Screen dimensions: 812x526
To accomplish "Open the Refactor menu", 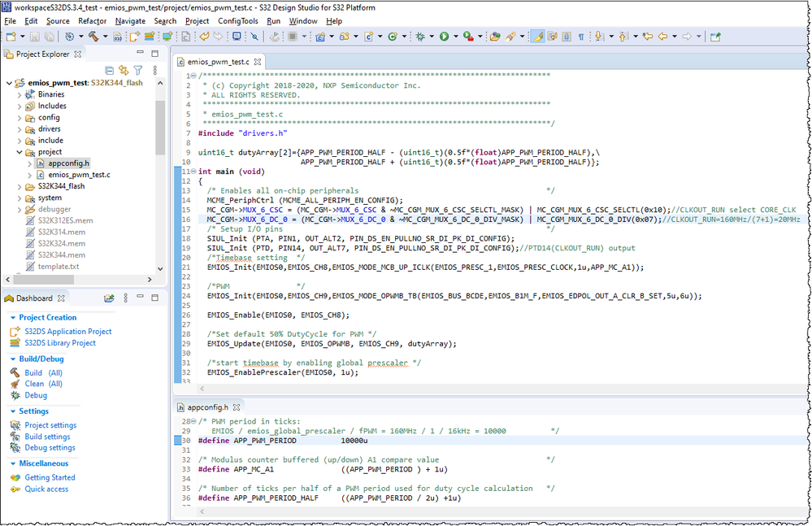I will pyautogui.click(x=92, y=20).
